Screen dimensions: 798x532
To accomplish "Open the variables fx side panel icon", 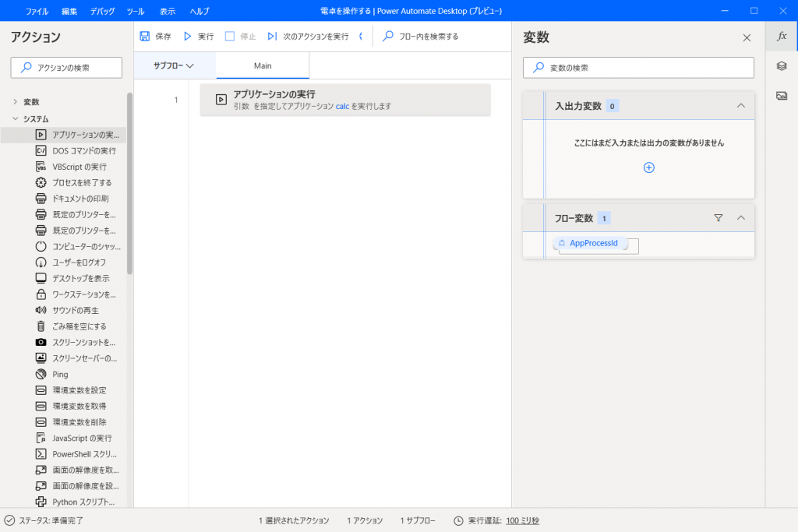I will [x=782, y=36].
